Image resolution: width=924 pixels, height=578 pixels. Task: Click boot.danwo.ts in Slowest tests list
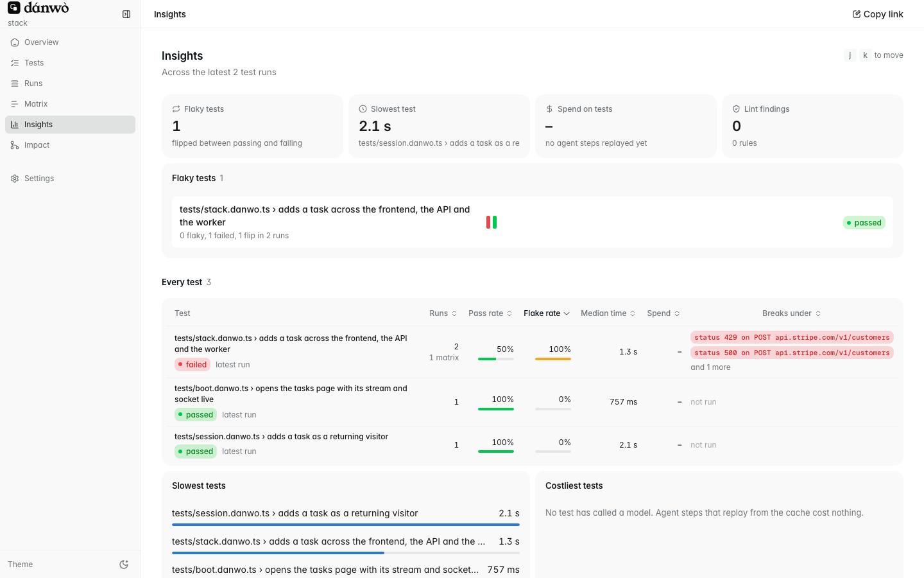pos(346,570)
